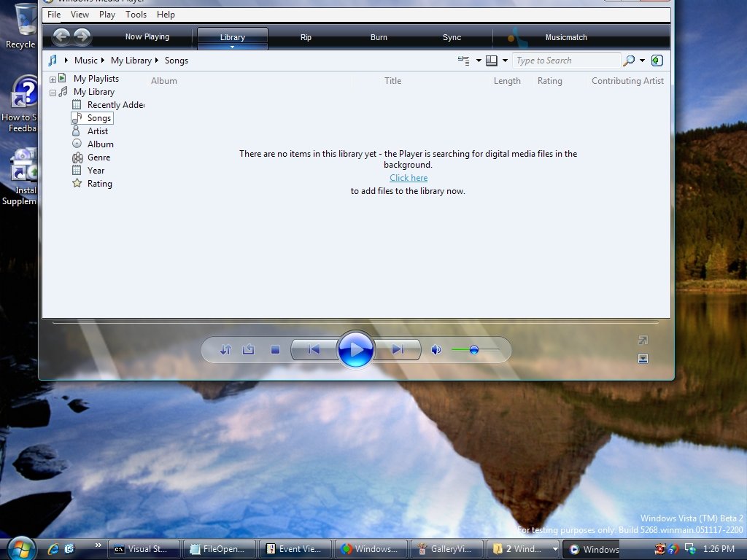
Task: Click the Back navigation arrow button
Action: (61, 36)
